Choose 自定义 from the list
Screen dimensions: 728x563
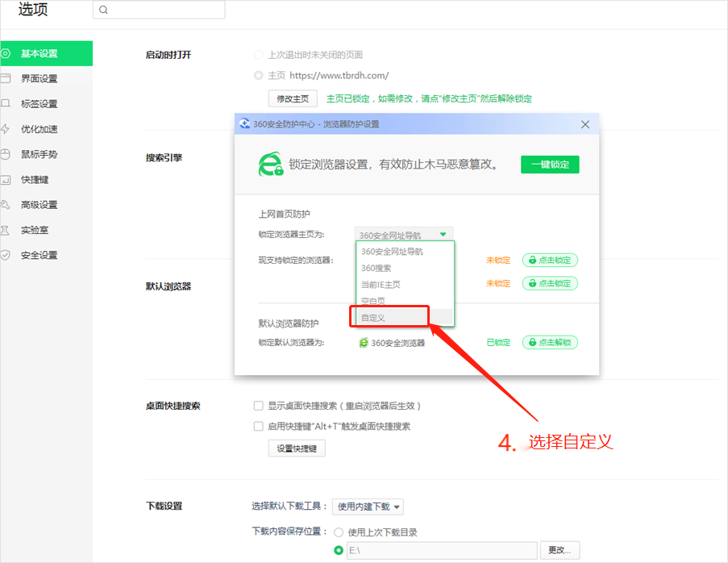405,318
